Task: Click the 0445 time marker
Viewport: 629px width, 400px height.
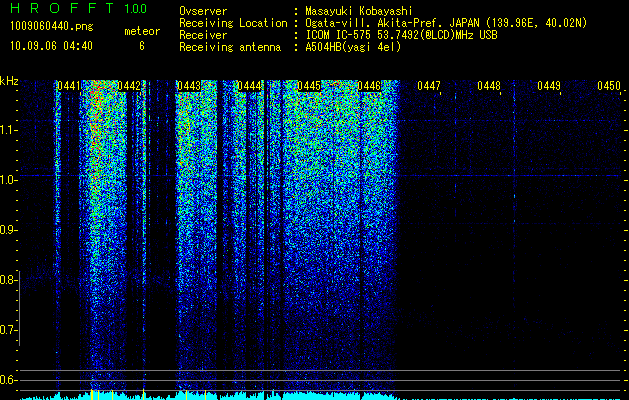Action: tap(309, 86)
